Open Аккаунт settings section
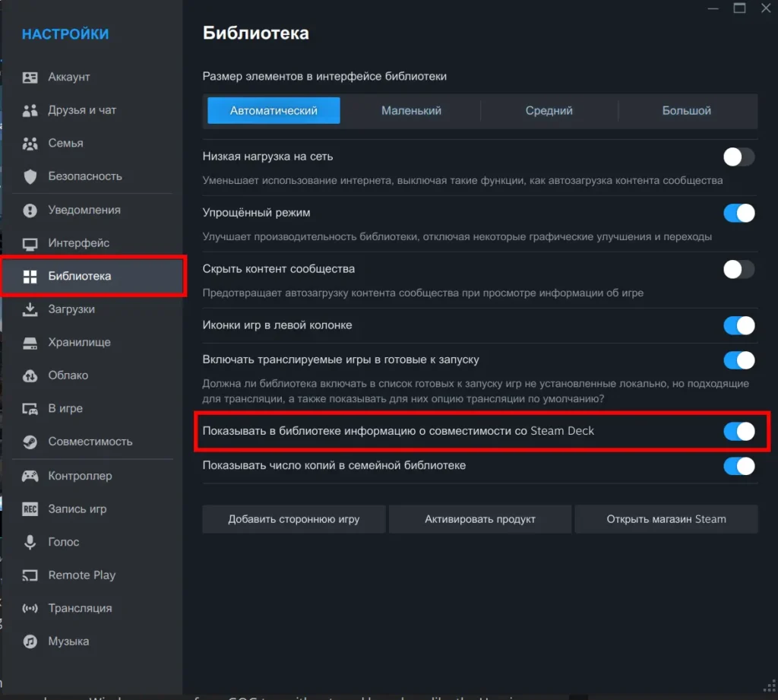This screenshot has width=778, height=700. pos(92,77)
